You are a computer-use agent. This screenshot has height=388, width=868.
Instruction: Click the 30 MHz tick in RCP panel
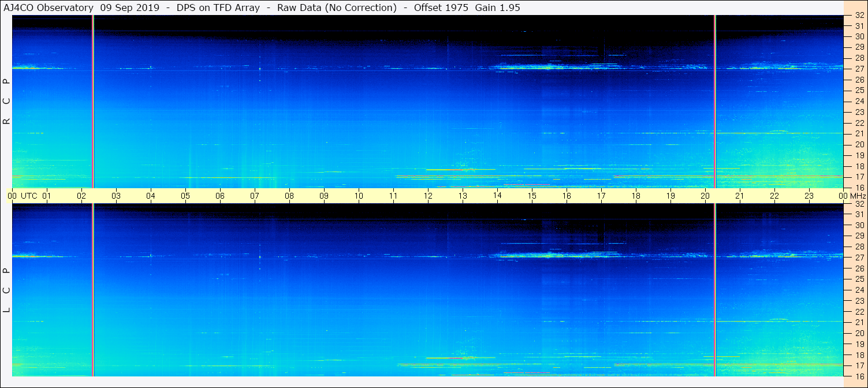(x=859, y=36)
